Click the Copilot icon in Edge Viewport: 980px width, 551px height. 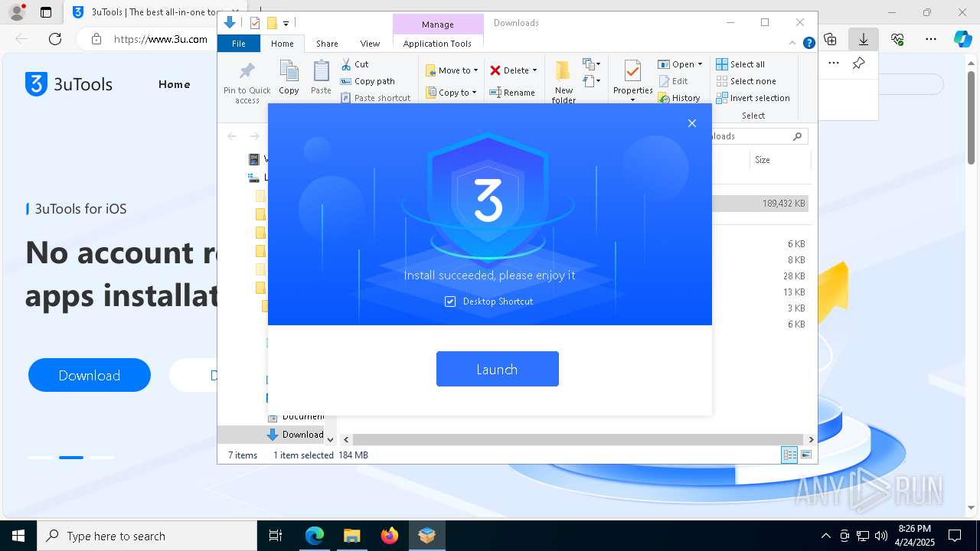(x=963, y=39)
